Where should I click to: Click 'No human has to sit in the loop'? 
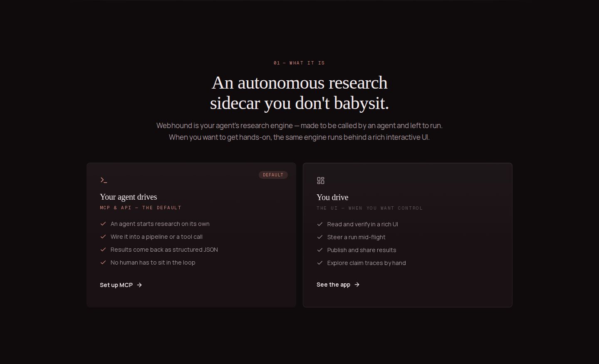coord(153,262)
